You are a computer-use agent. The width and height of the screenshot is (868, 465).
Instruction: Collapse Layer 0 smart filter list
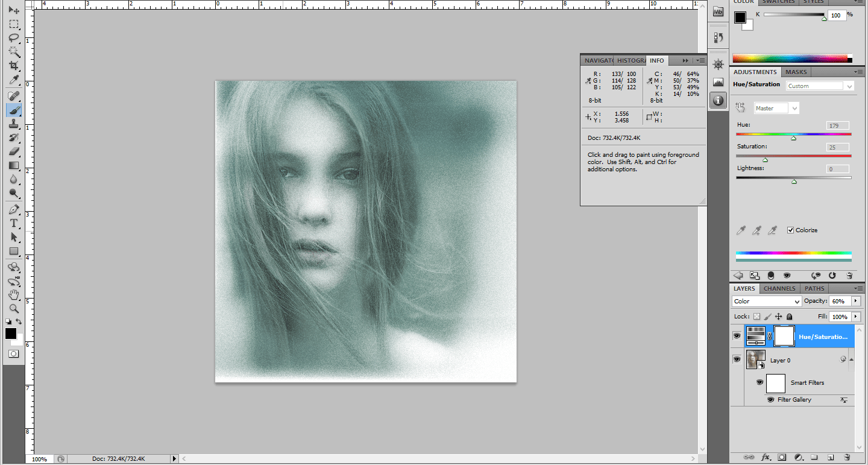pyautogui.click(x=851, y=360)
